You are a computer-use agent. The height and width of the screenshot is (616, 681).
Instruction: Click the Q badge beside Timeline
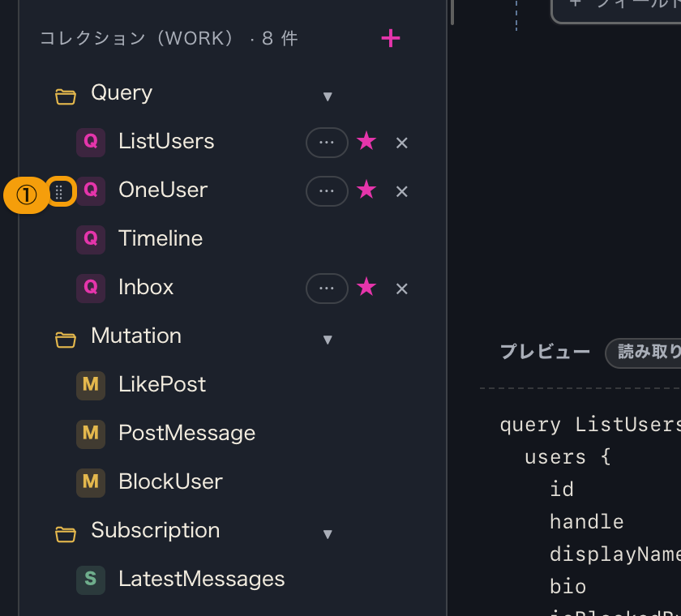[x=91, y=240]
